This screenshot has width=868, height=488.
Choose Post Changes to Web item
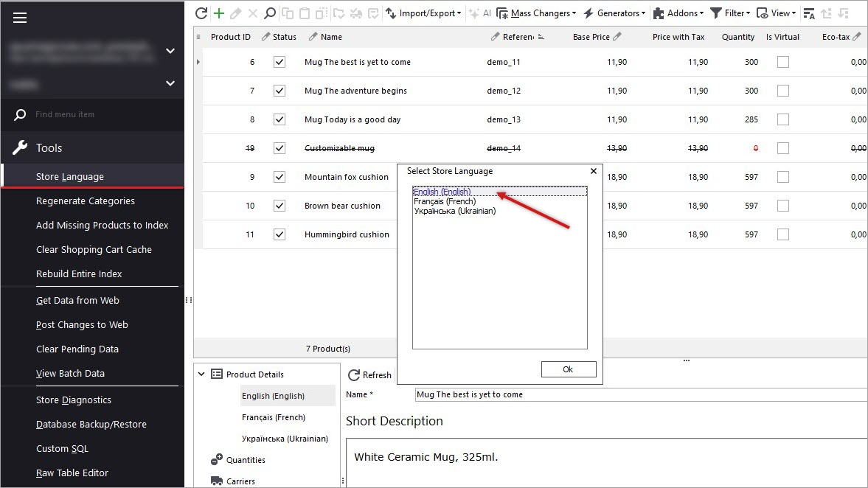pos(82,325)
